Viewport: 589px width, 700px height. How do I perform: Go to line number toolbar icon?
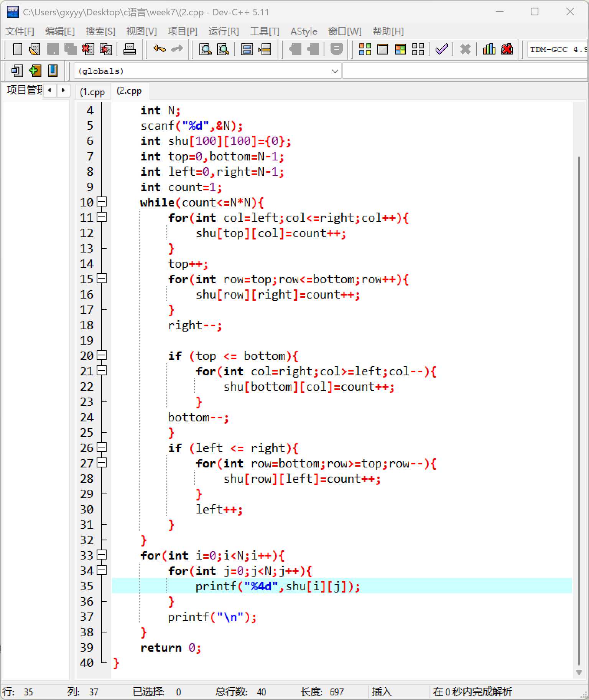point(265,49)
